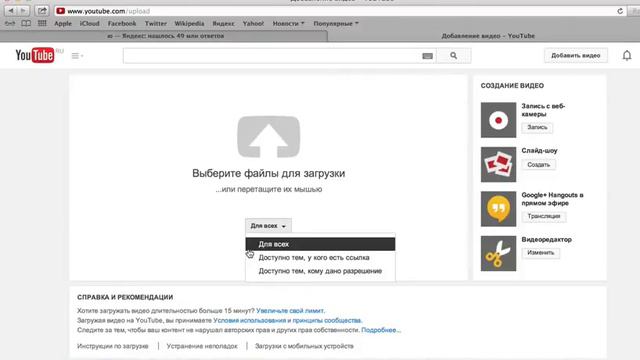The width and height of the screenshot is (640, 360).
Task: Open the notifications bell
Action: pyautogui.click(x=627, y=55)
